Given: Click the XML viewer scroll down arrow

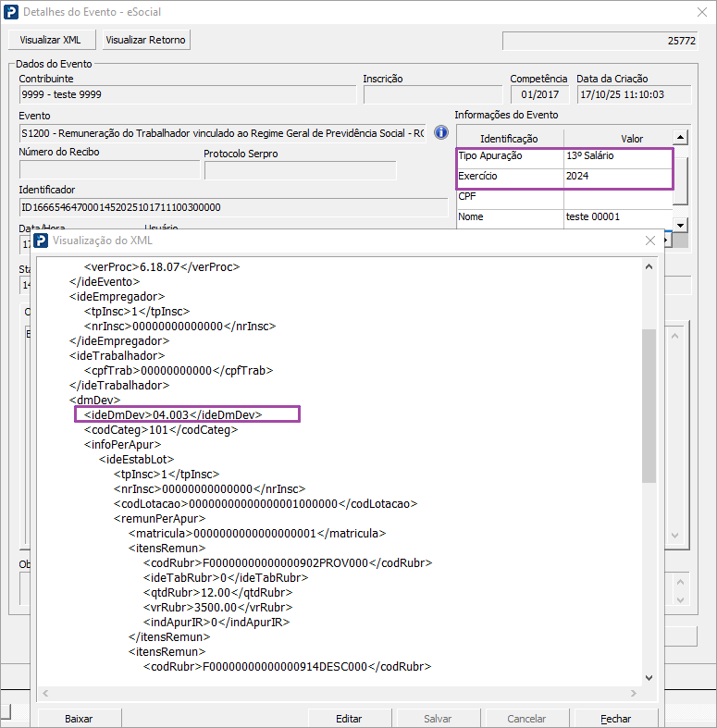Looking at the screenshot, I should pos(649,678).
